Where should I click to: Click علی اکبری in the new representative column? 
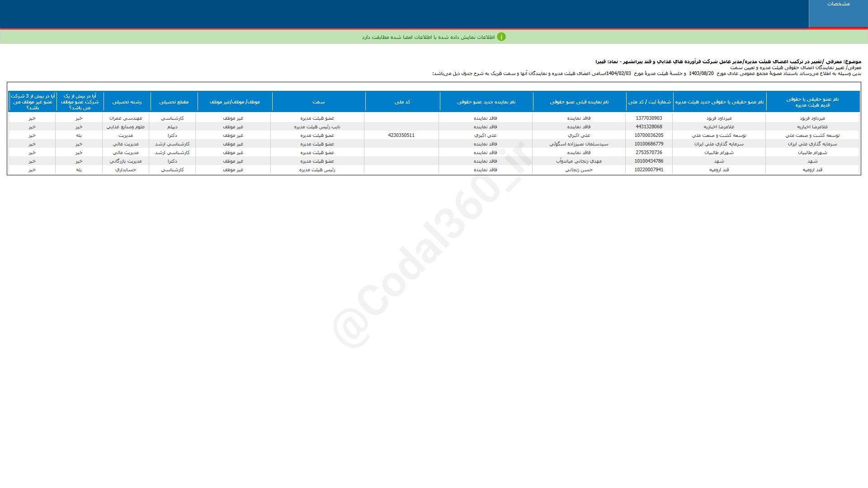tap(485, 136)
